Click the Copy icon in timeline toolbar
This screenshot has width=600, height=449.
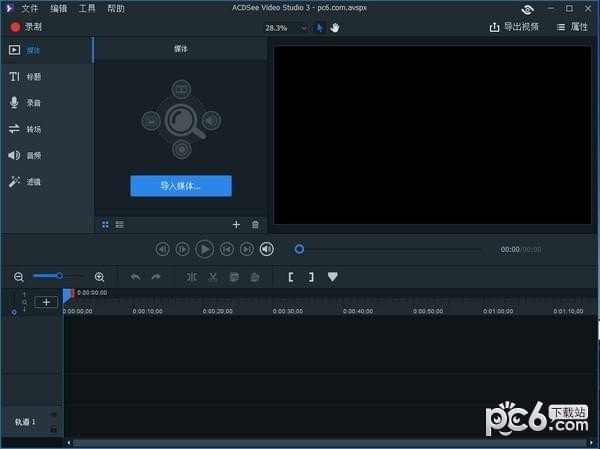click(234, 277)
